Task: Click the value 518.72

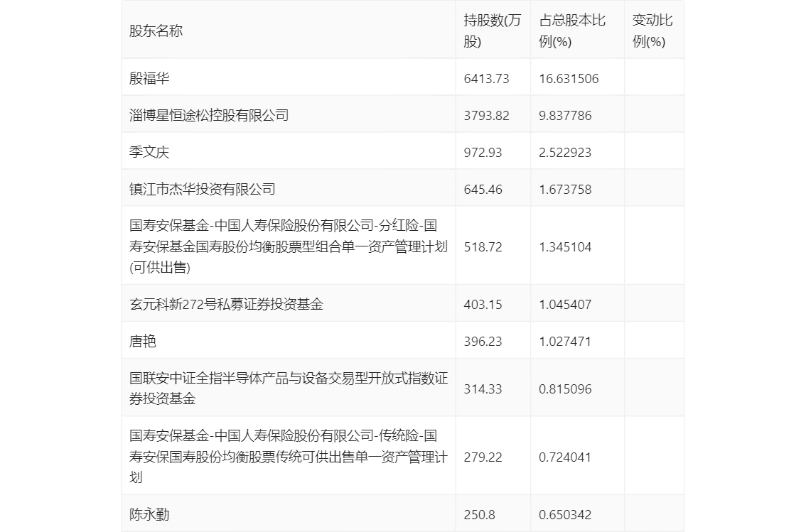Action: [483, 247]
